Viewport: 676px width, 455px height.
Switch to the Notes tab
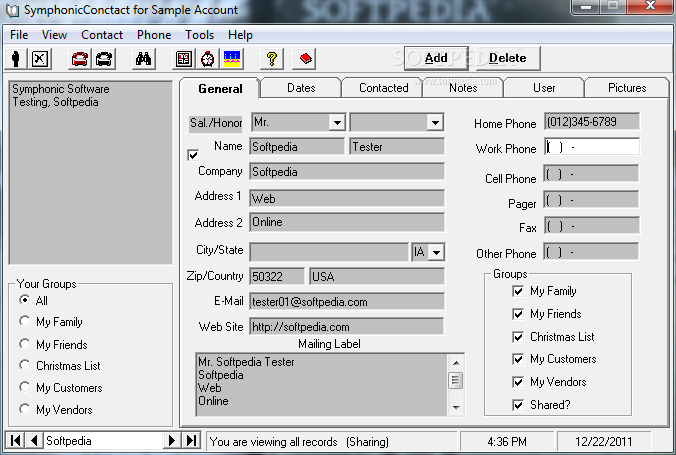(x=463, y=88)
